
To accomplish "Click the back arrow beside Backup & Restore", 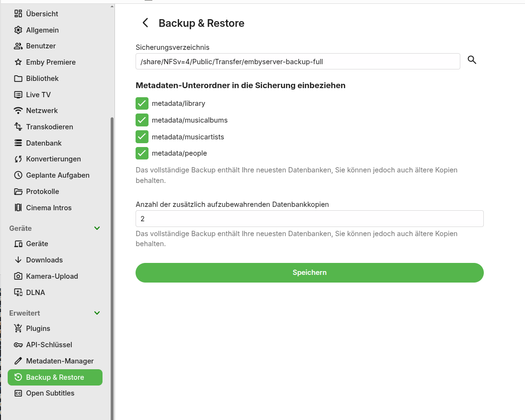I will click(146, 23).
